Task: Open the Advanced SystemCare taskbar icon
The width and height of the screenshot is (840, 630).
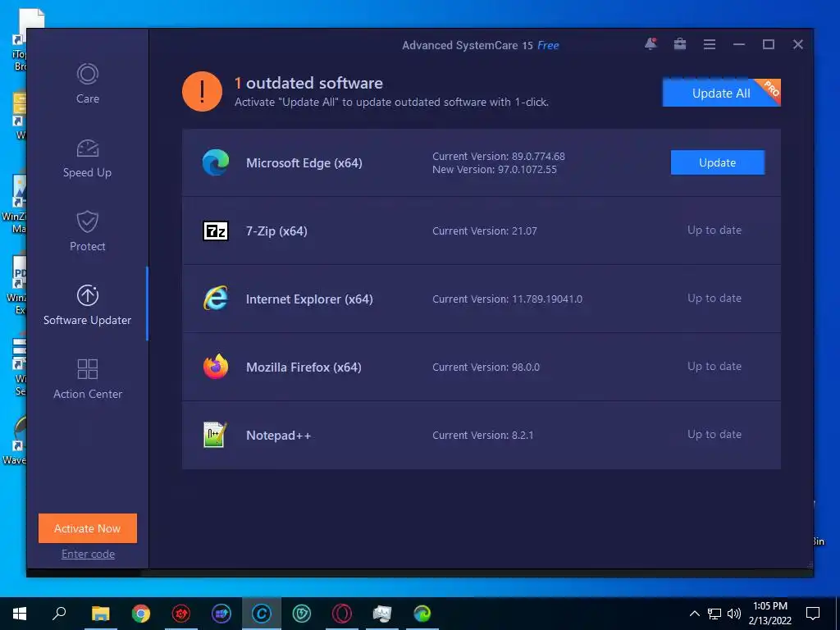Action: click(262, 614)
